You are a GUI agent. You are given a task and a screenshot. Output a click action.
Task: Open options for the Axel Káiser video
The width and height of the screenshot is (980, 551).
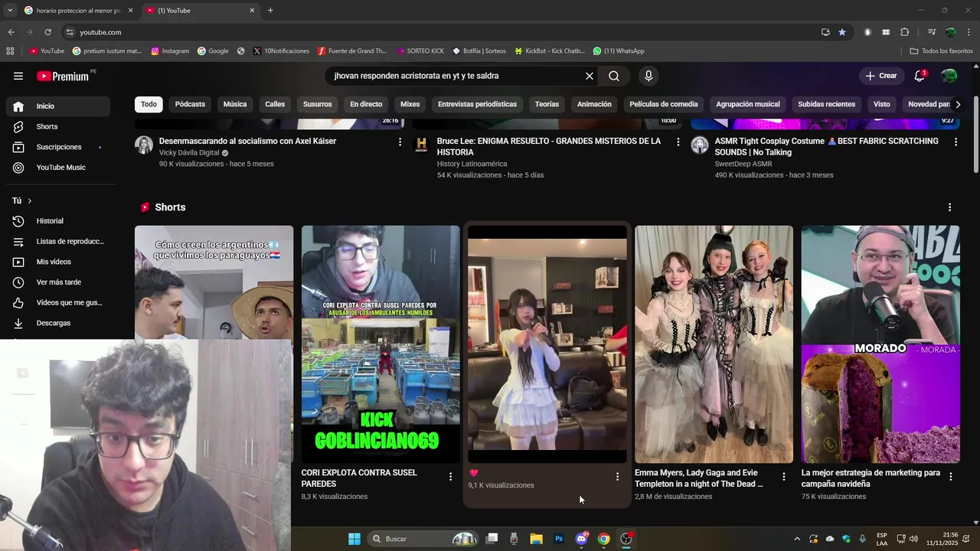tap(400, 142)
